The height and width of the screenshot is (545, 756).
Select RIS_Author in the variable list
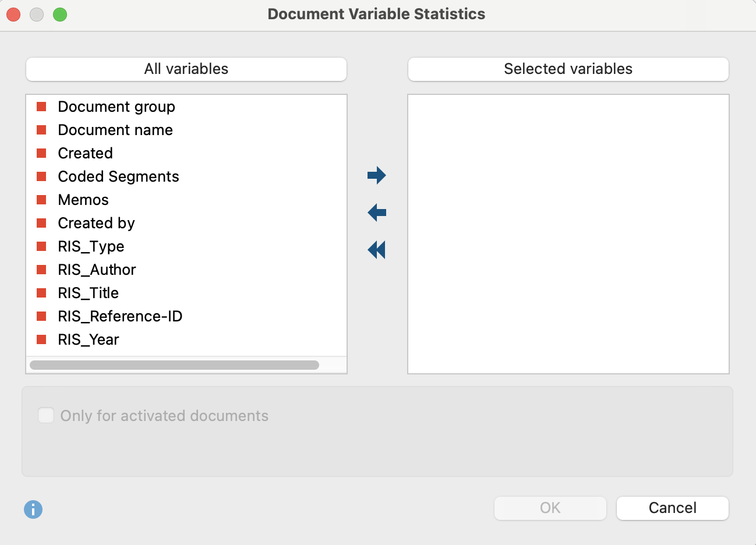coord(96,269)
